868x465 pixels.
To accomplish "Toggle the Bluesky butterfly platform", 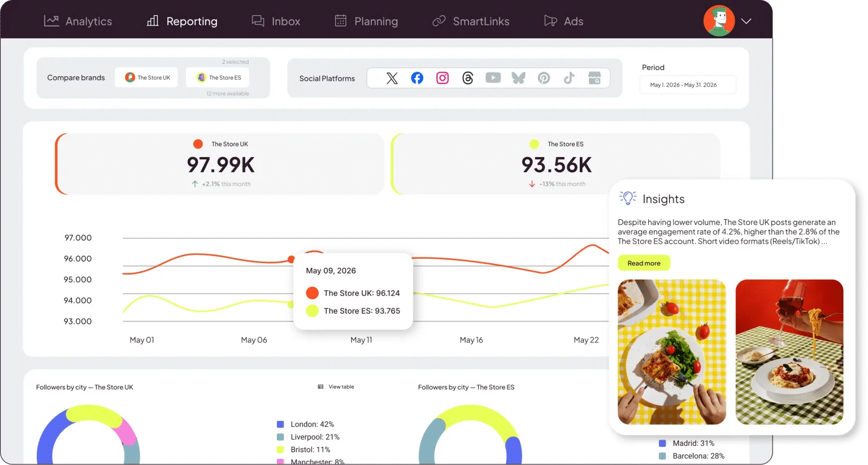I will point(518,78).
